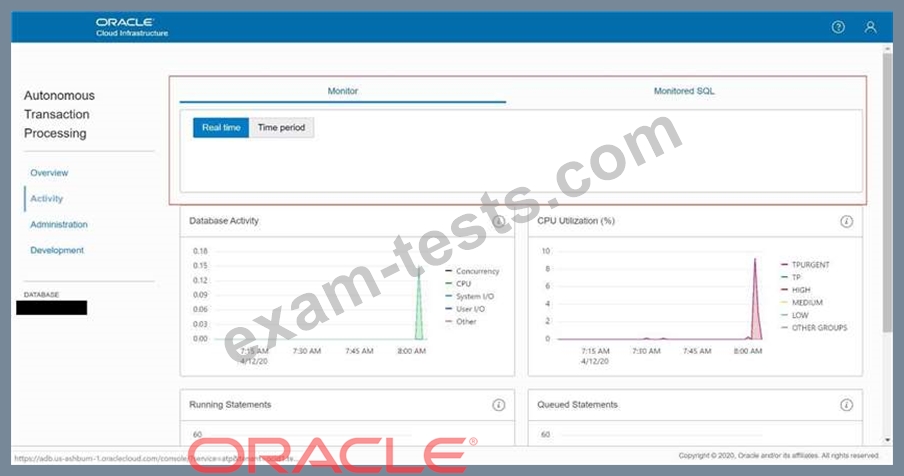
Task: Click the page vertical scrollbar thumb
Action: tap(887, 193)
